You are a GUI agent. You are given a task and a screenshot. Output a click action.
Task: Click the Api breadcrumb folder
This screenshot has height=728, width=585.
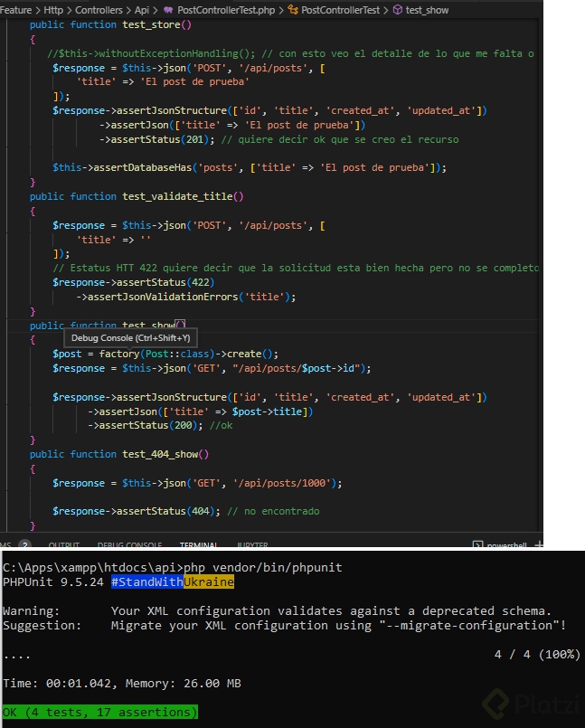point(142,10)
